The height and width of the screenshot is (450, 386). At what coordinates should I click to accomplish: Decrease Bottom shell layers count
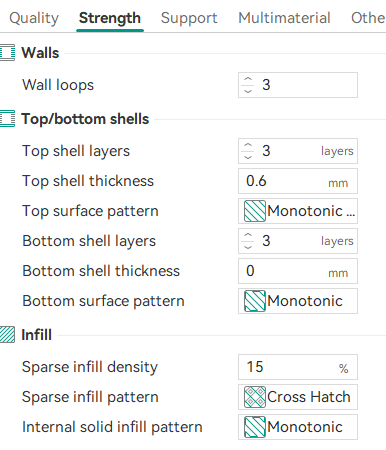248,247
